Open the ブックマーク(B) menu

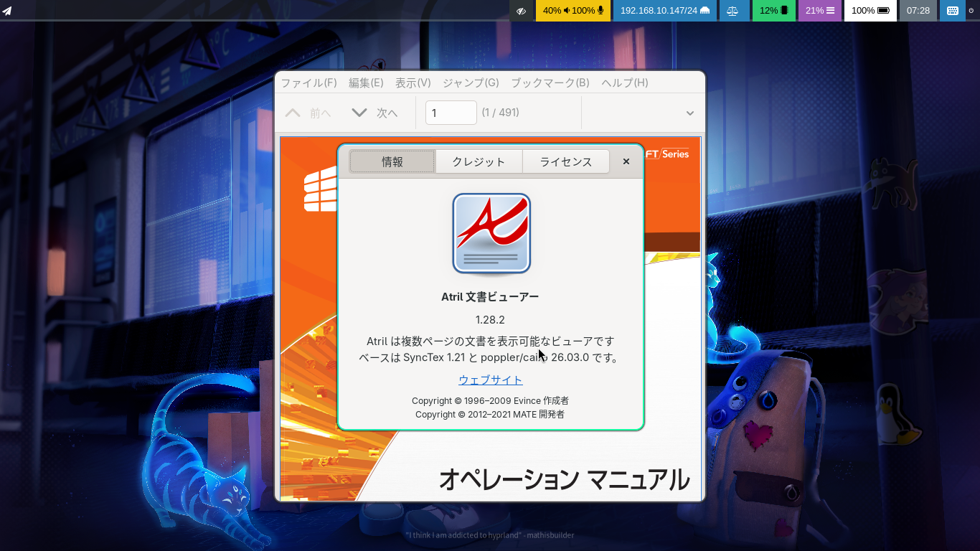(x=550, y=83)
